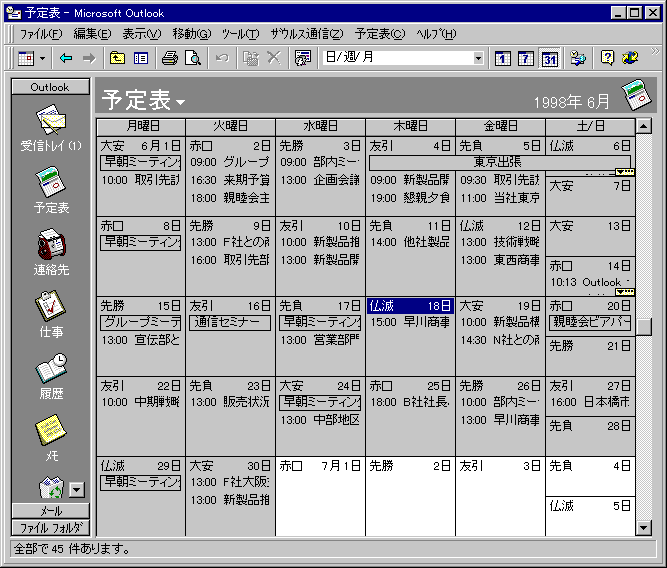The height and width of the screenshot is (568, 667).
Task: Click the Delete X icon
Action: tap(274, 58)
